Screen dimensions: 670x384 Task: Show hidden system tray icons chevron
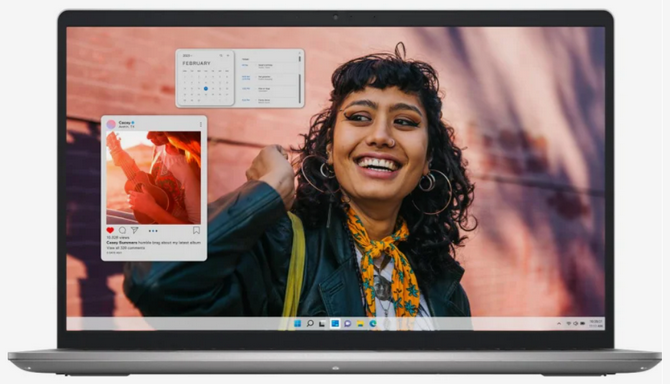[559, 324]
